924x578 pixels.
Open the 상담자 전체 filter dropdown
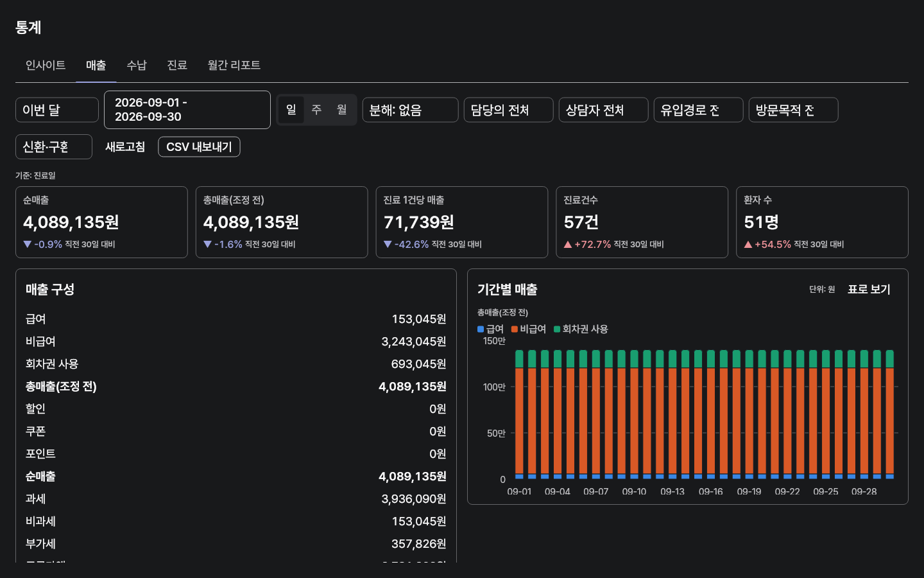coord(604,110)
